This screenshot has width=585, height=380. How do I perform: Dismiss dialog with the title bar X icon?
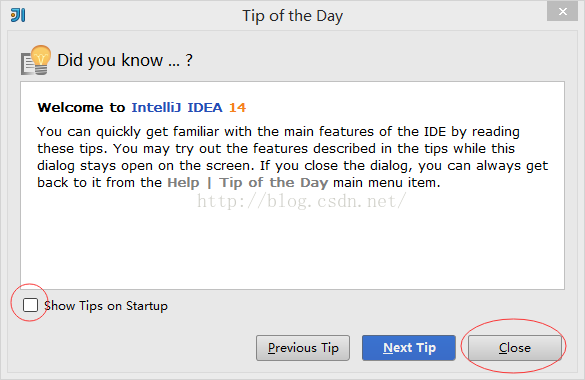click(x=563, y=12)
